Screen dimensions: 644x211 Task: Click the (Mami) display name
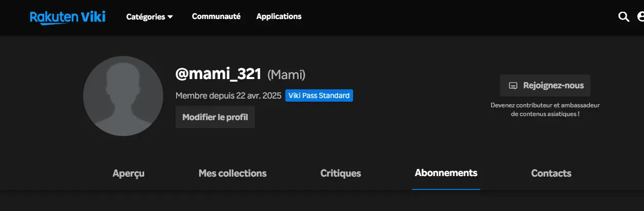[x=286, y=75]
